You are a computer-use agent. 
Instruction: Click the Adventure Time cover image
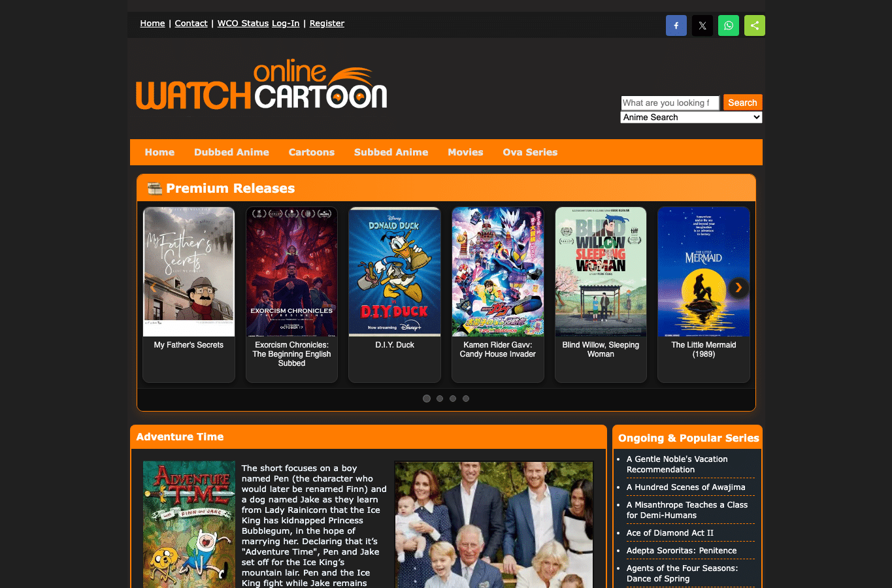pyautogui.click(x=189, y=525)
